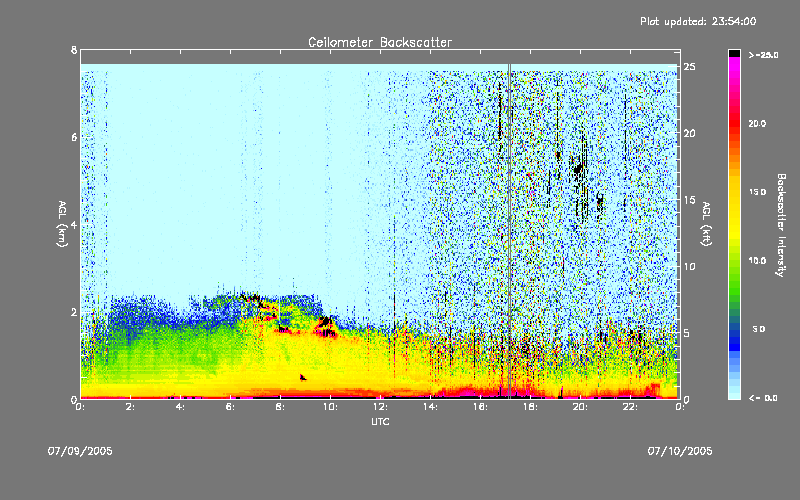This screenshot has width=800, height=500.
Task: Click the blue colorbar band near 5.0
Action: (734, 330)
